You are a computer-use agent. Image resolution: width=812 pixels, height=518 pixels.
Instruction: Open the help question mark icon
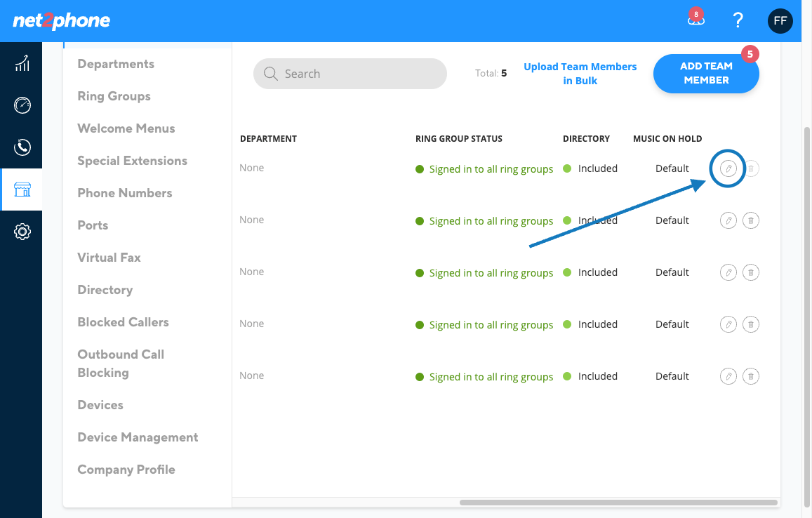click(x=738, y=20)
